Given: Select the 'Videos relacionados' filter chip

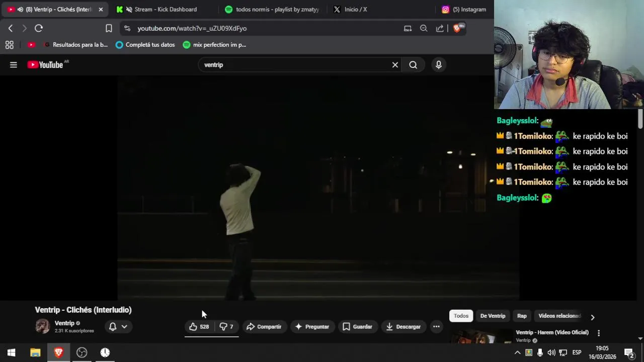Looking at the screenshot, I should 559,316.
